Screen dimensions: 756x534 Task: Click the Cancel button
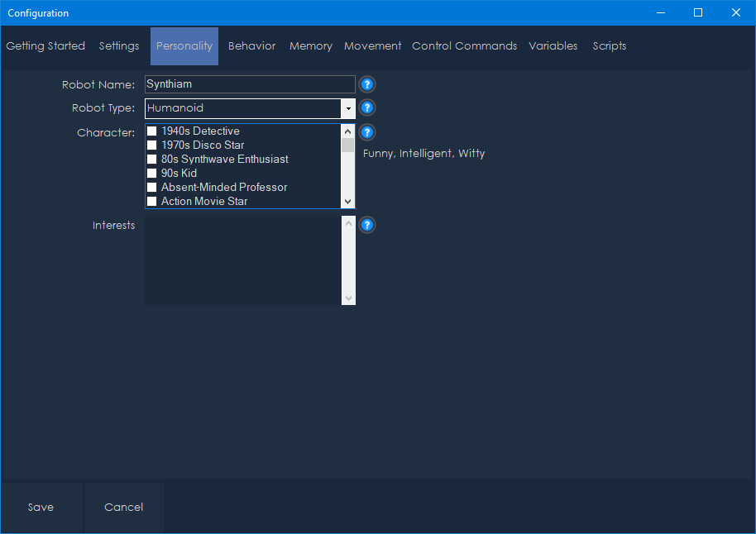coord(124,508)
